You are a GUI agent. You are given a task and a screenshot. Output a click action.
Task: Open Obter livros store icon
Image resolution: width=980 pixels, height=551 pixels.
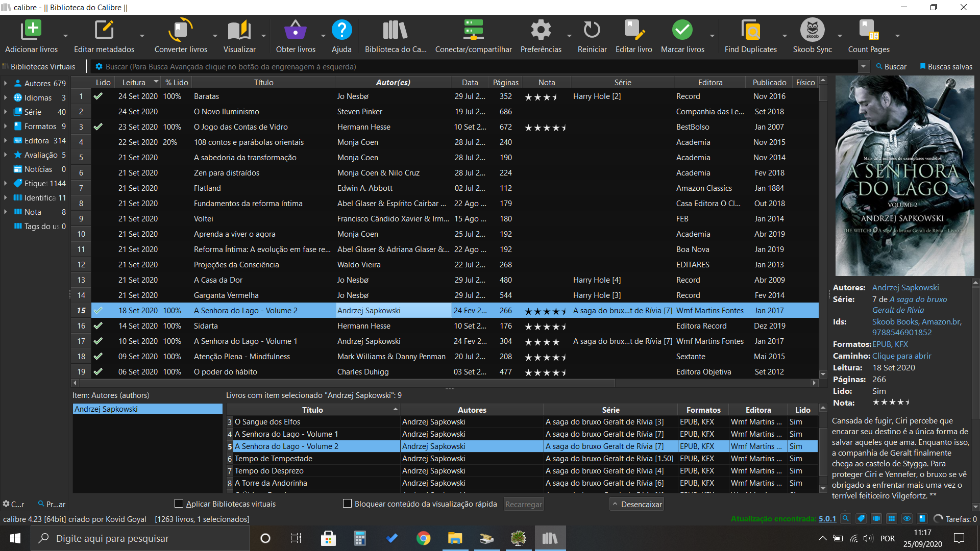(x=295, y=31)
